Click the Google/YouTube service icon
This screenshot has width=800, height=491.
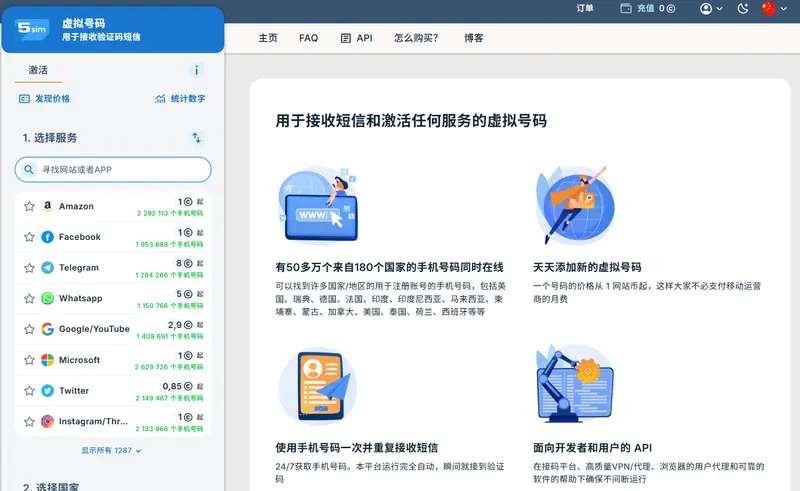[x=47, y=329]
